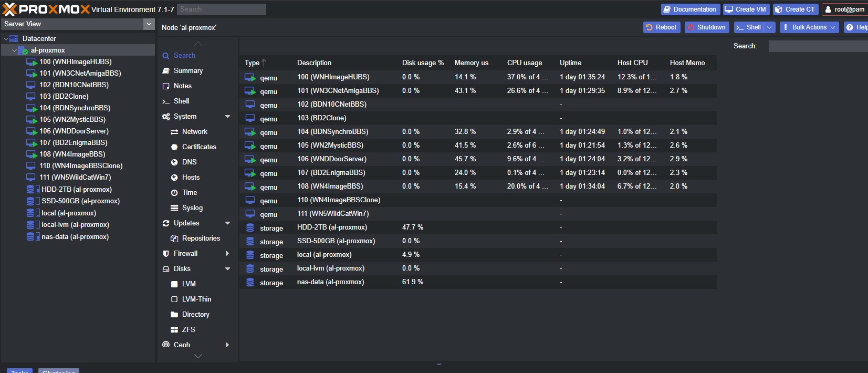Sort by the Uptime column header
The image size is (868, 373).
point(570,63)
